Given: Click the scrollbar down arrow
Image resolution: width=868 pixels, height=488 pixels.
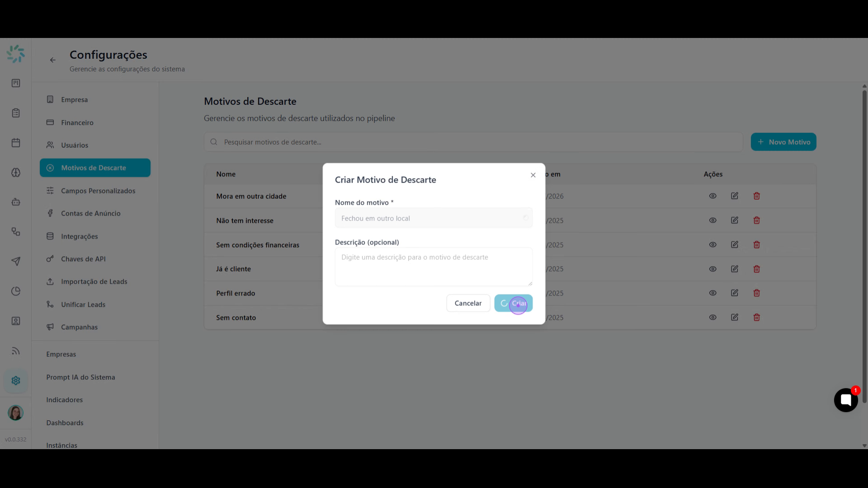Looking at the screenshot, I should pos(864,446).
